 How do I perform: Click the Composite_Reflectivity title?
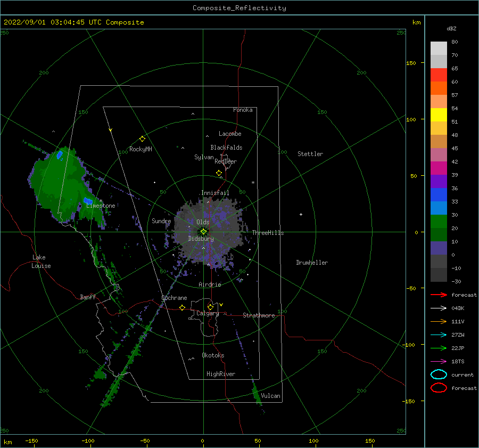239,8
